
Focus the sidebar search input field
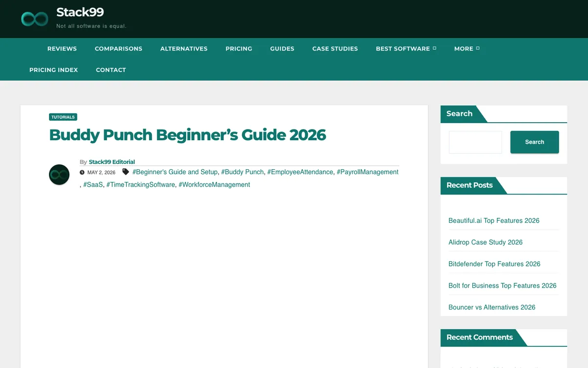coord(475,142)
